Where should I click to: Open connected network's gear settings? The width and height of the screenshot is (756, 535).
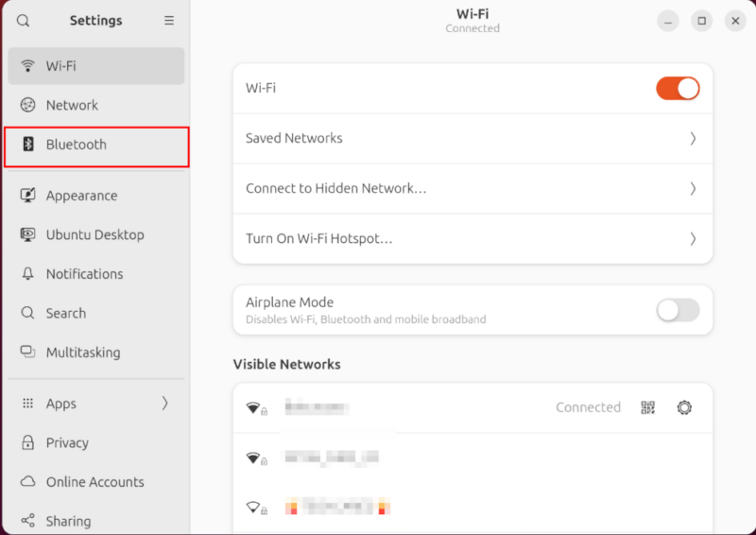(684, 407)
